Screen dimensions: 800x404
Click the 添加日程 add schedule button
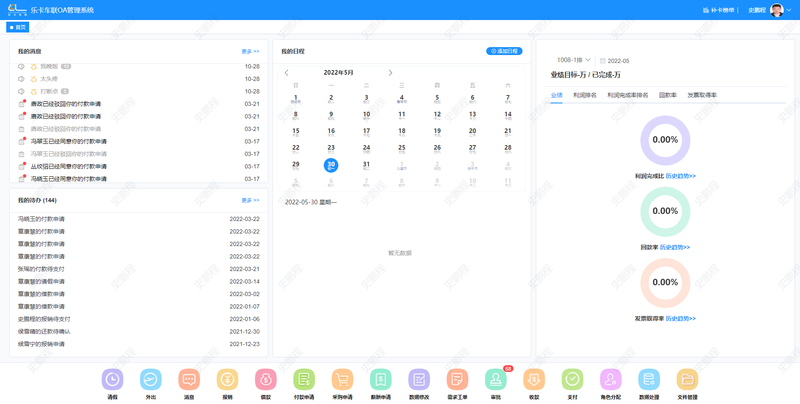[x=504, y=51]
